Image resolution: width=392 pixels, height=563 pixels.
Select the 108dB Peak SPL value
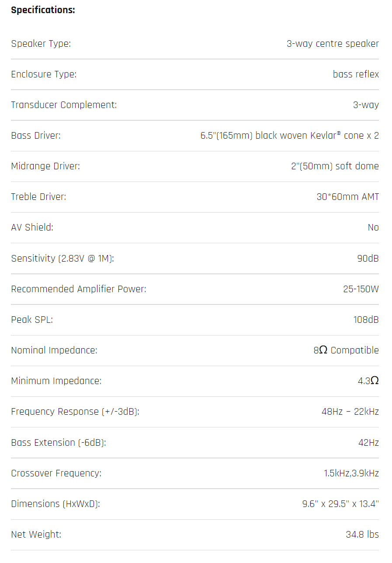pyautogui.click(x=366, y=320)
